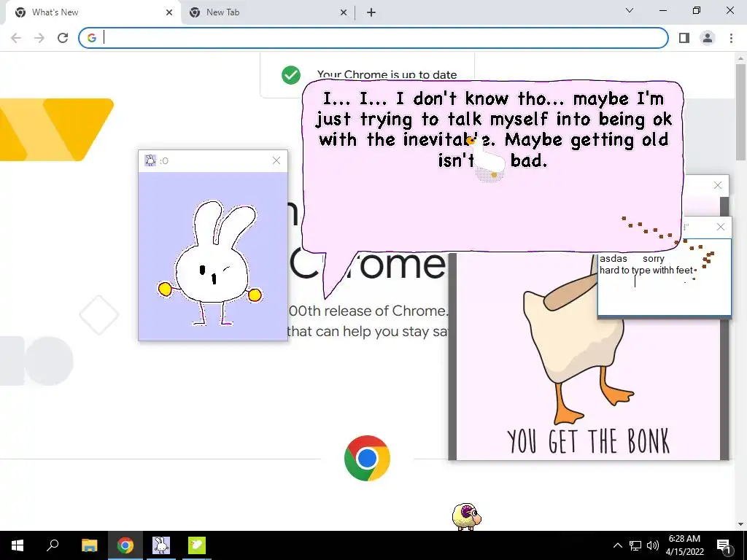This screenshot has height=560, width=747.
Task: Restore down the Chrome window
Action: coord(697,10)
